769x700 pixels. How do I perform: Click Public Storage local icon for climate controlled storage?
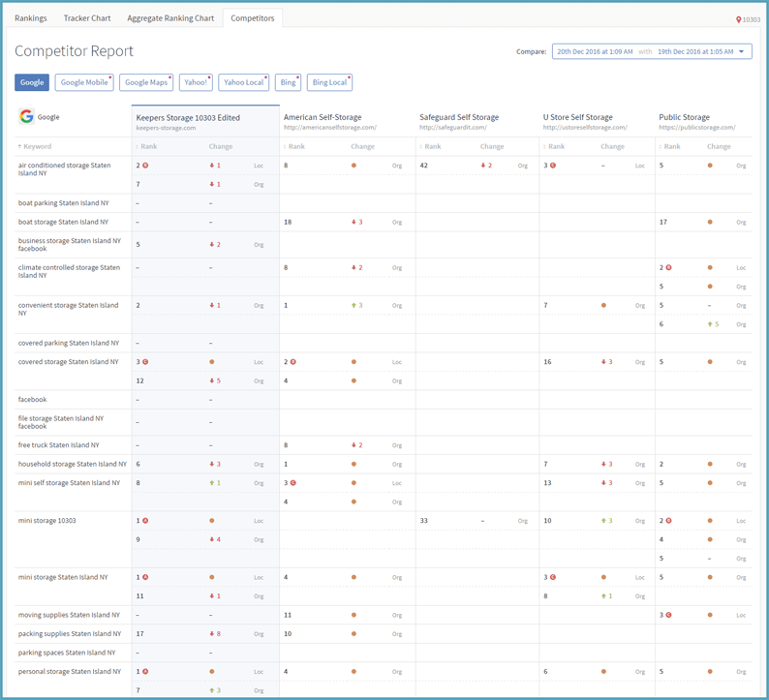(668, 267)
